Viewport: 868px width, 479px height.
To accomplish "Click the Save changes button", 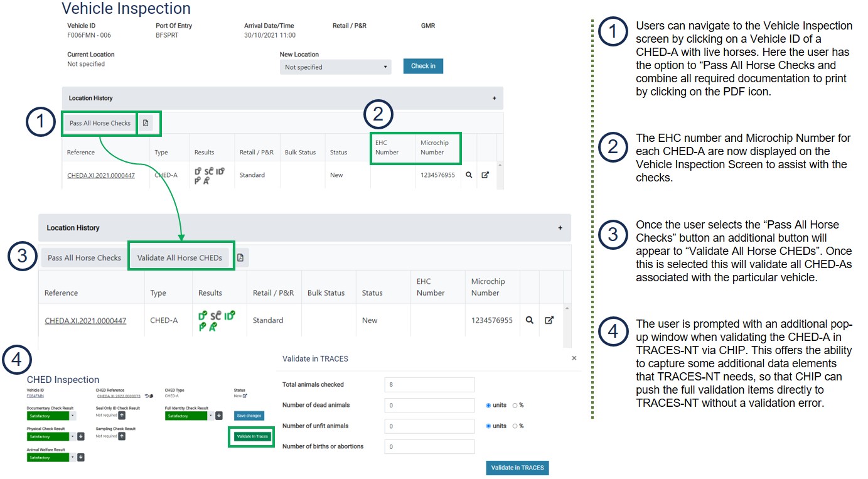I will point(249,416).
